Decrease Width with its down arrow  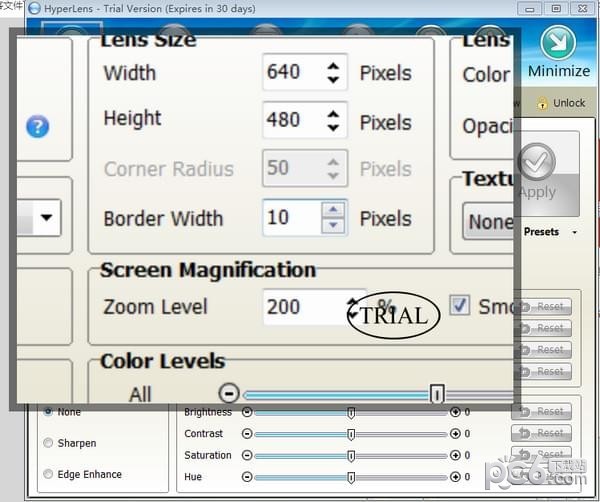tap(333, 79)
